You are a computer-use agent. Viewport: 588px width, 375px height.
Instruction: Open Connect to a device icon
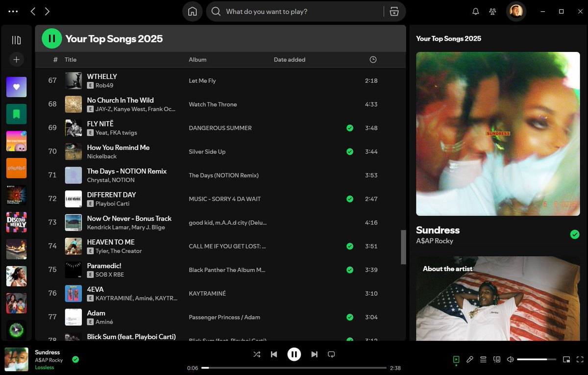coord(497,359)
